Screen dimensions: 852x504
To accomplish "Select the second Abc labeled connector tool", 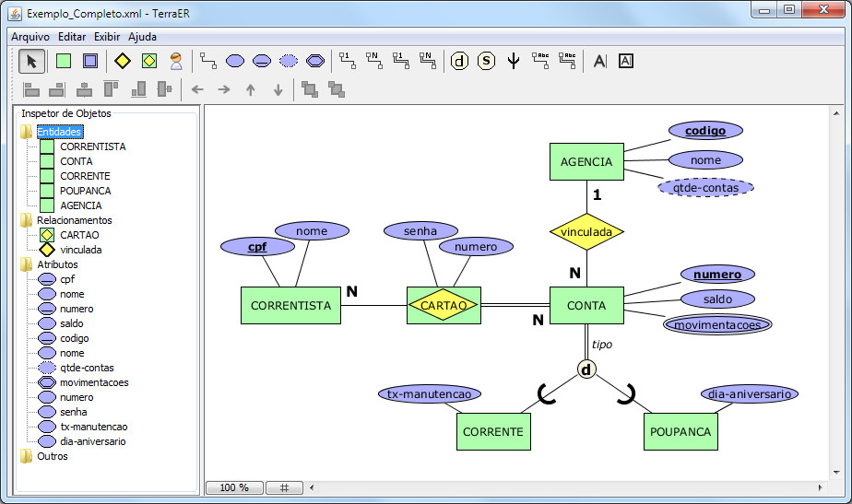I will click(567, 61).
